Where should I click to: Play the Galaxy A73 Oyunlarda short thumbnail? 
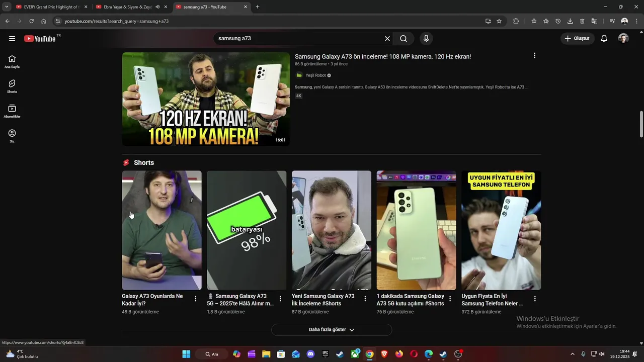162,230
